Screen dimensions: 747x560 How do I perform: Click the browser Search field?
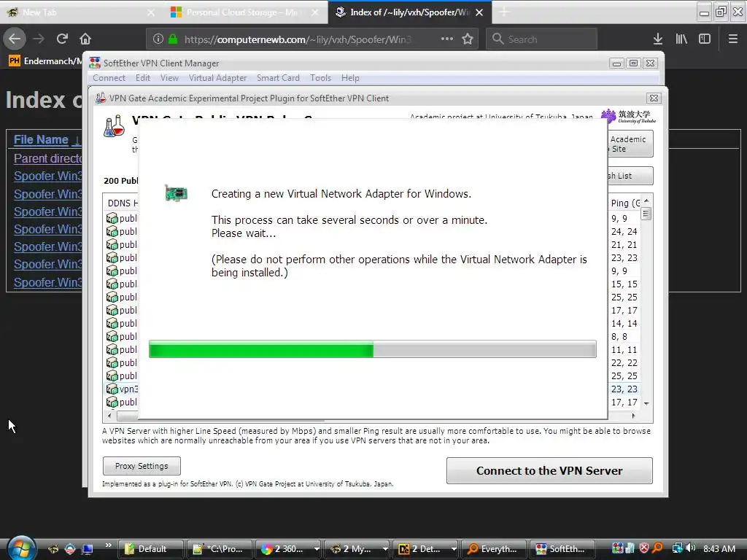tap(542, 39)
